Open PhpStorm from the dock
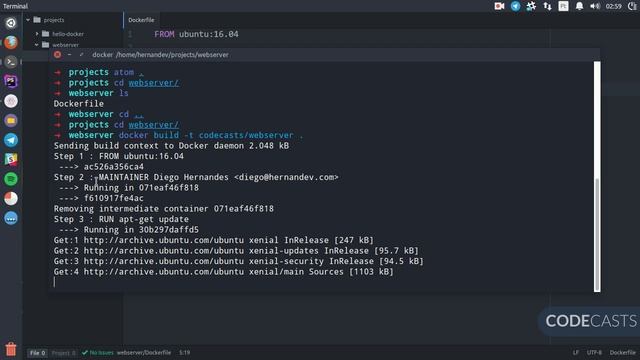The width and height of the screenshot is (640, 360). pyautogui.click(x=11, y=82)
